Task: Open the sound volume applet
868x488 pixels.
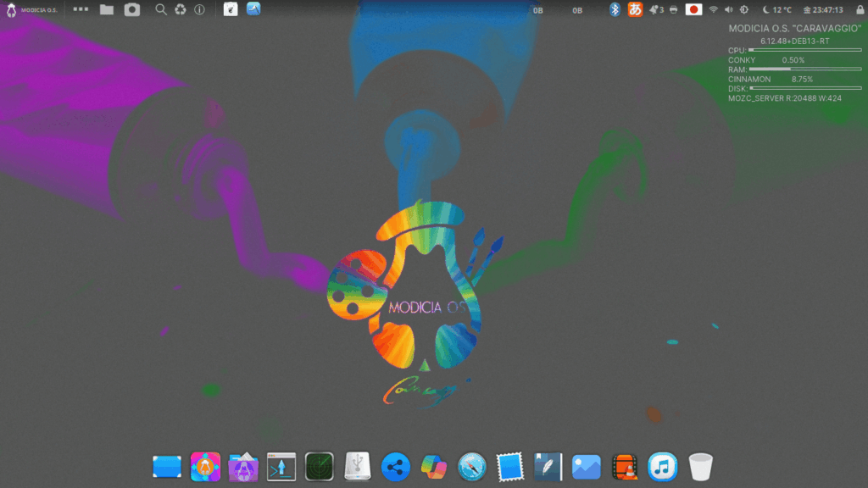Action: pos(728,9)
